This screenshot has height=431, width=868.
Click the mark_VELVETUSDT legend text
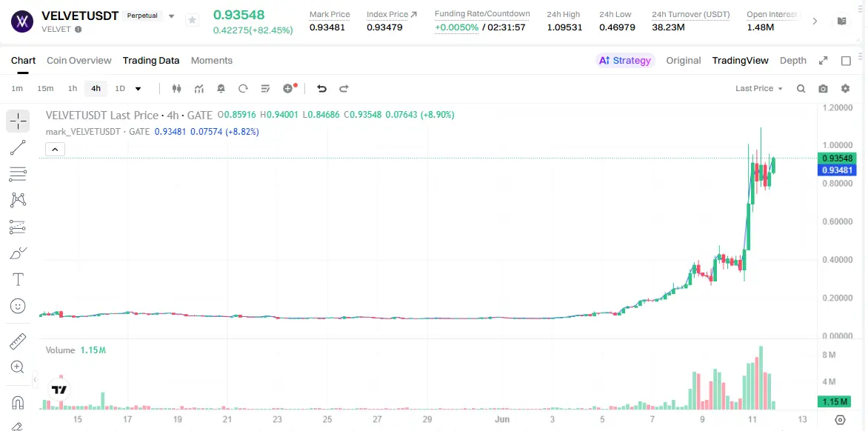click(x=83, y=132)
